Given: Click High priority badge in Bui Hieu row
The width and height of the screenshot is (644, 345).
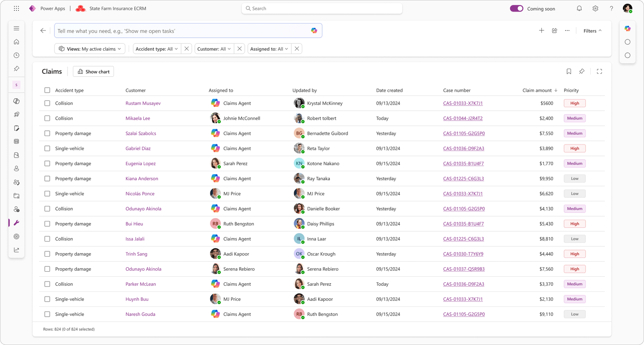Looking at the screenshot, I should point(574,224).
